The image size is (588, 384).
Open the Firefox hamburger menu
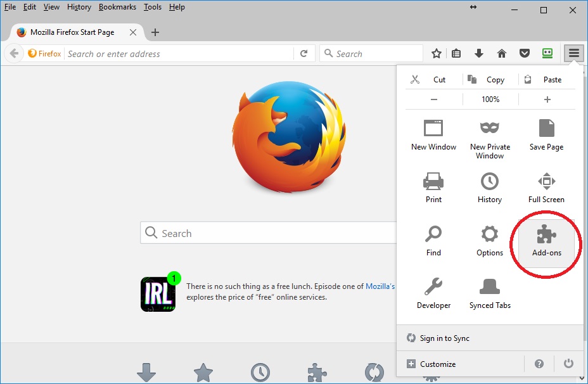pos(573,53)
